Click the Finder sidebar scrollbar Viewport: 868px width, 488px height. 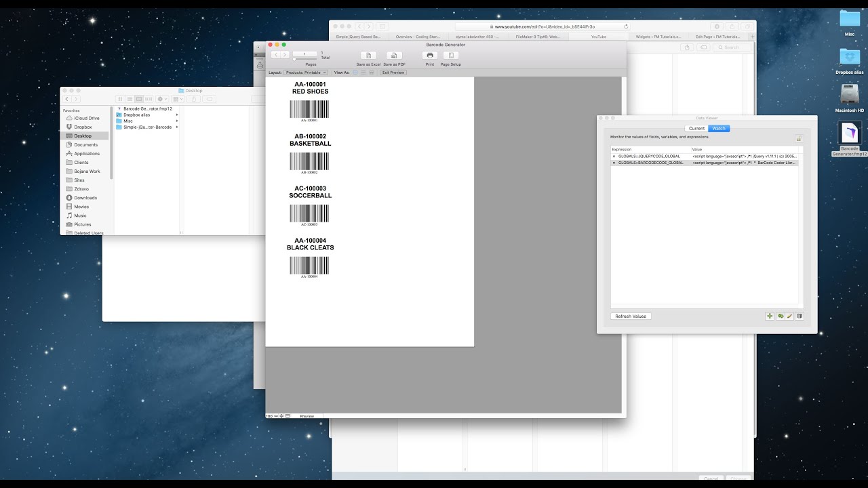[111, 142]
